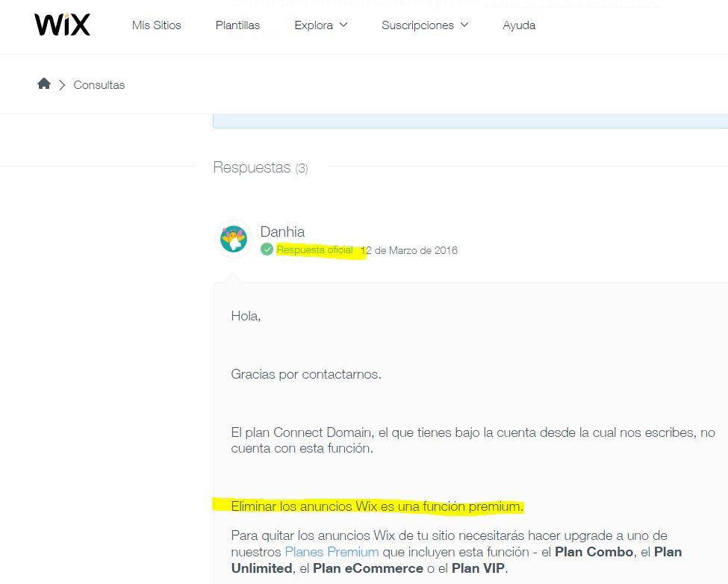Click the green checkmark on Respuesta oficial

click(267, 249)
